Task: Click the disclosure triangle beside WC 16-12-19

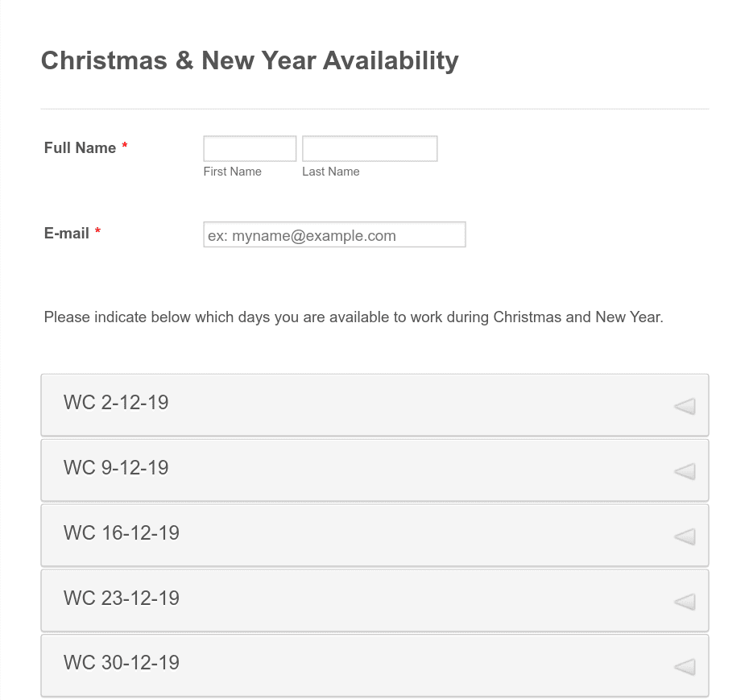Action: tap(684, 536)
